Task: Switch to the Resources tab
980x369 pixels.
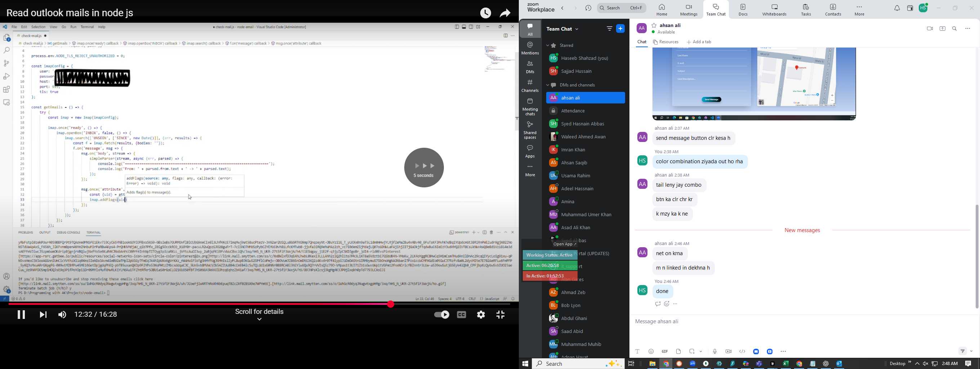Action: click(666, 42)
